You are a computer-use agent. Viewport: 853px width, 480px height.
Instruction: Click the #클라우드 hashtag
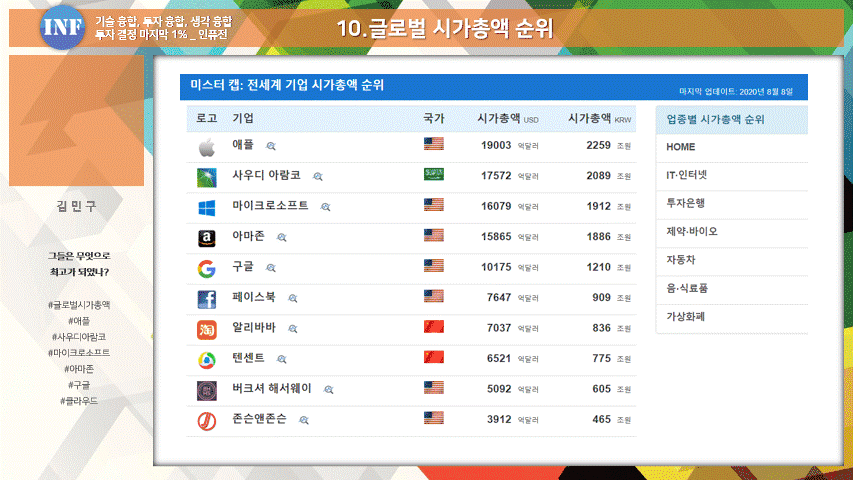pyautogui.click(x=79, y=401)
